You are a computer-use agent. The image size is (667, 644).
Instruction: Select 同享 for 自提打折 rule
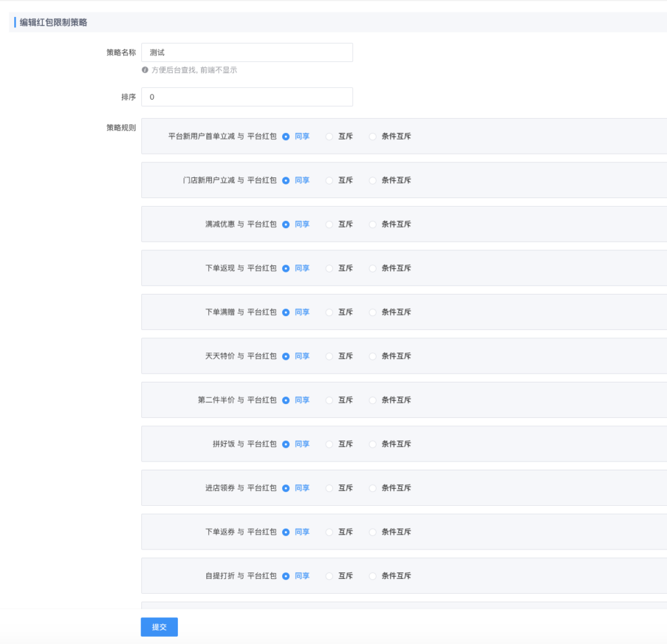pos(286,576)
